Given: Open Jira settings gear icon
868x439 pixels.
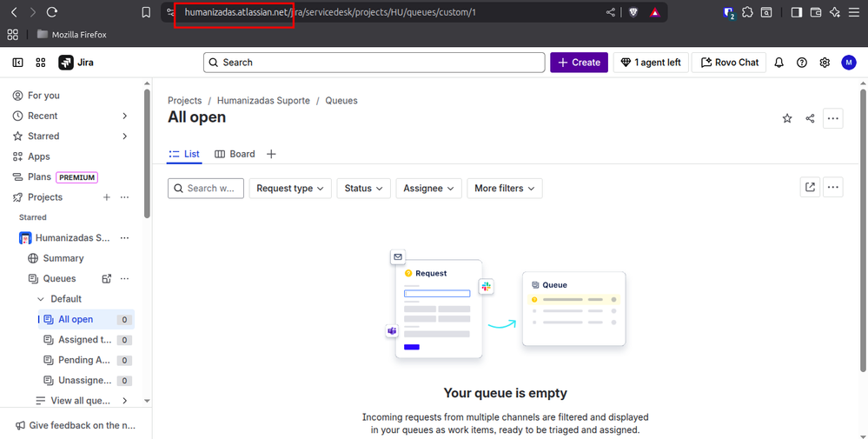Looking at the screenshot, I should (x=825, y=63).
